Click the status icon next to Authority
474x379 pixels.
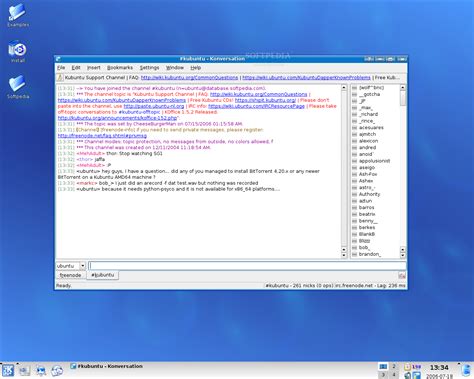[355, 194]
